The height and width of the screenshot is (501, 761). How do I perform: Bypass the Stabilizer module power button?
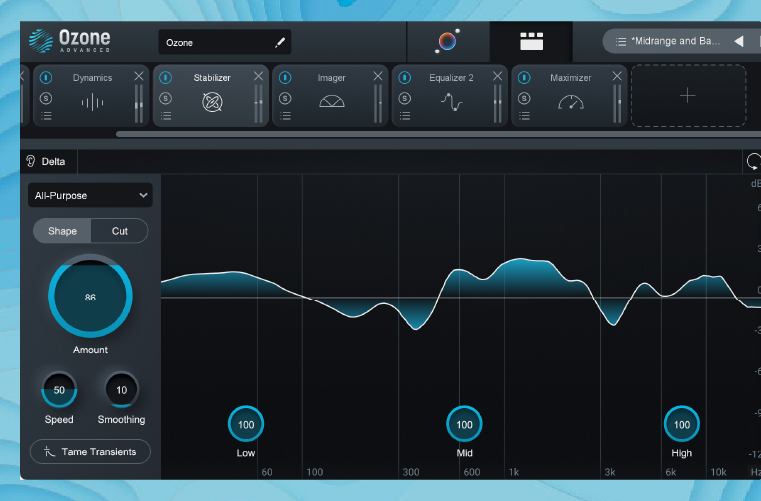tap(165, 77)
